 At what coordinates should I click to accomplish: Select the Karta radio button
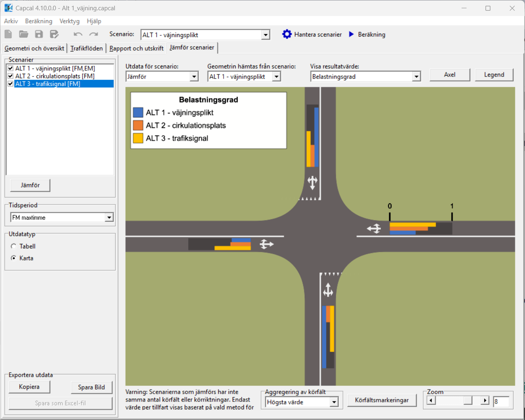point(14,258)
